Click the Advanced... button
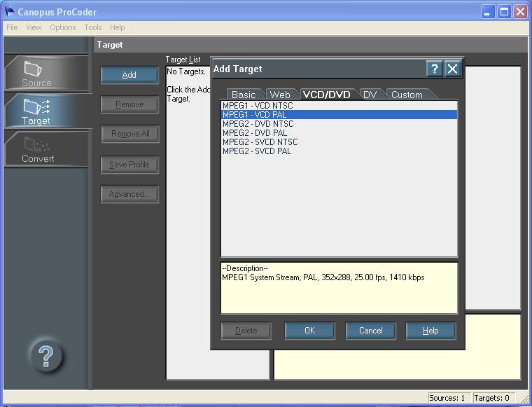 [x=129, y=194]
